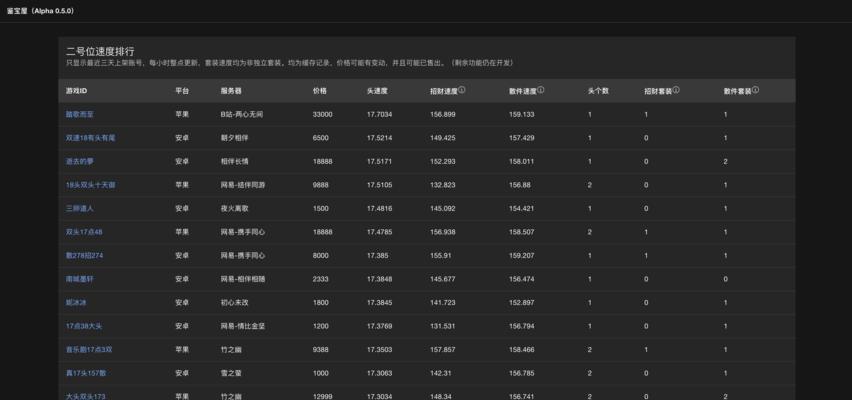This screenshot has height=400, width=852.
Task: Select the server cell 相伴长情
Action: click(x=235, y=161)
